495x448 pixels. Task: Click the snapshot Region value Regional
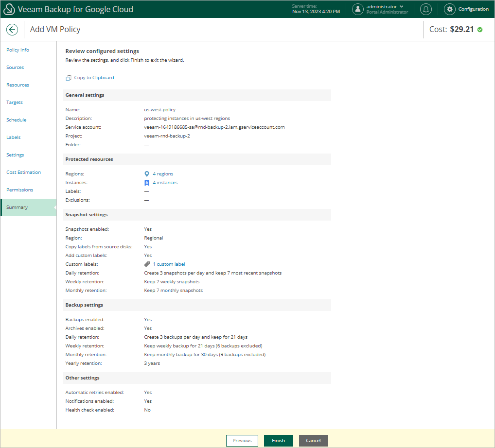point(154,238)
